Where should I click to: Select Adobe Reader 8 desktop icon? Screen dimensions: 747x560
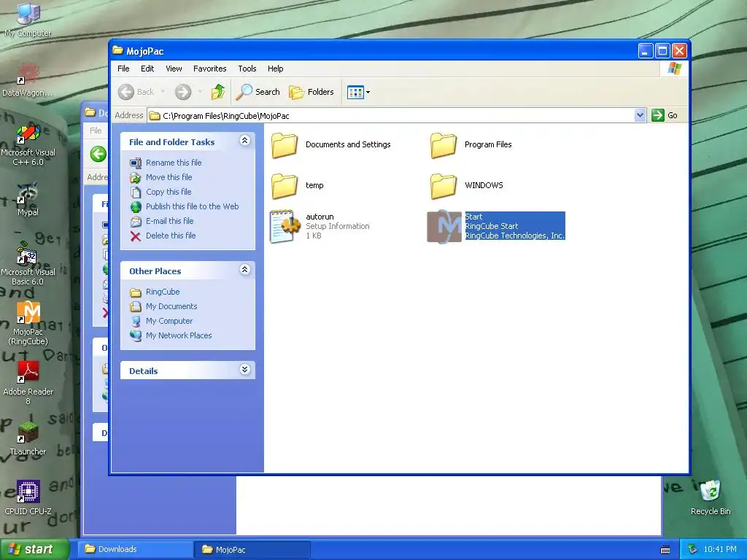coord(28,373)
